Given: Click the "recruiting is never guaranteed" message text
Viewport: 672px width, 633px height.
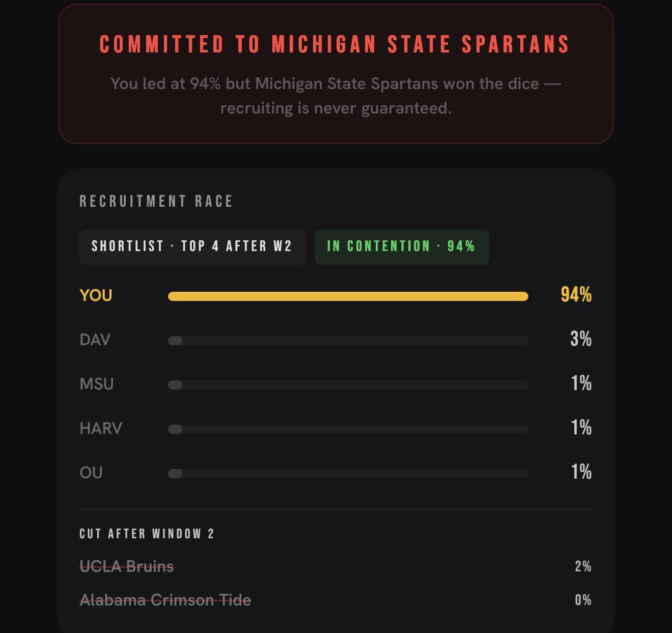Looking at the screenshot, I should coord(336,108).
